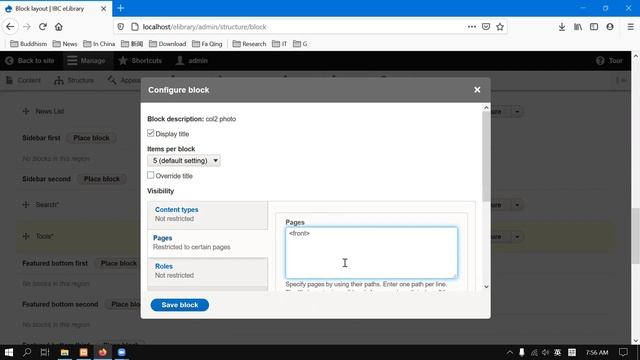
Task: Click the dialog vertical scrollbar thumb
Action: (486, 156)
